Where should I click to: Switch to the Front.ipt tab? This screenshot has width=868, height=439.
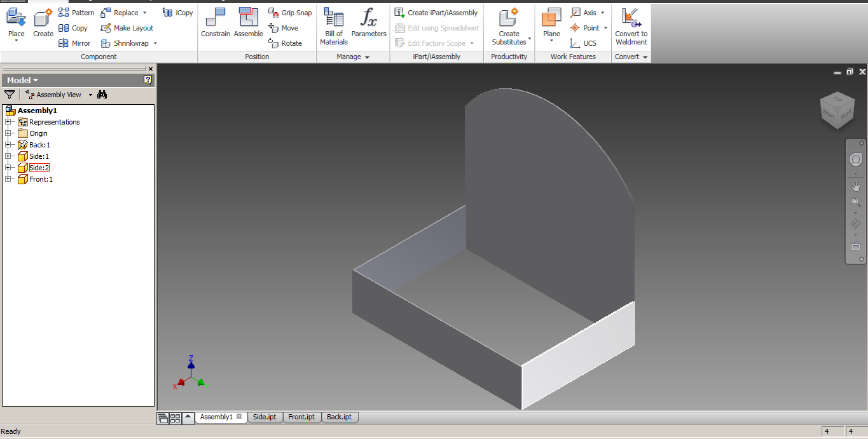[x=301, y=417]
